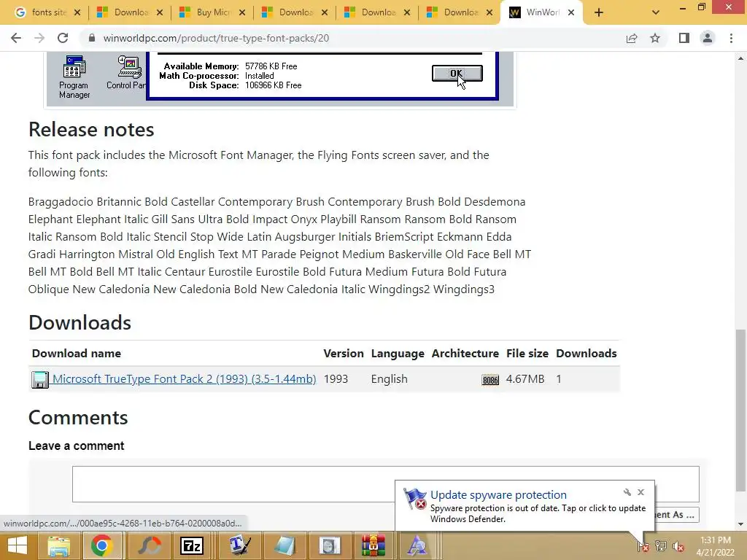
Task: Click the forward navigation arrow
Action: point(39,38)
